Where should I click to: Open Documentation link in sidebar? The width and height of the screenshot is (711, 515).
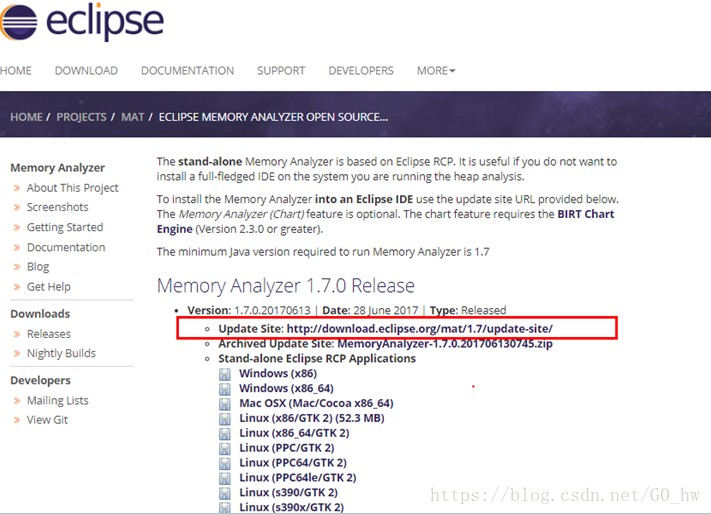(x=66, y=247)
